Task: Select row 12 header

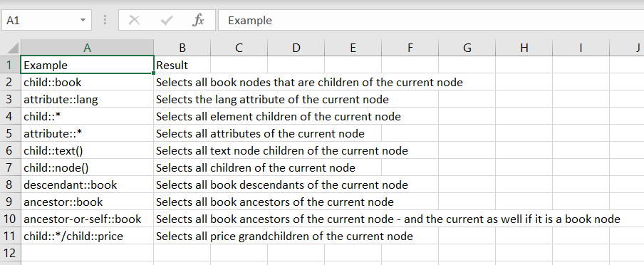Action: (x=10, y=253)
